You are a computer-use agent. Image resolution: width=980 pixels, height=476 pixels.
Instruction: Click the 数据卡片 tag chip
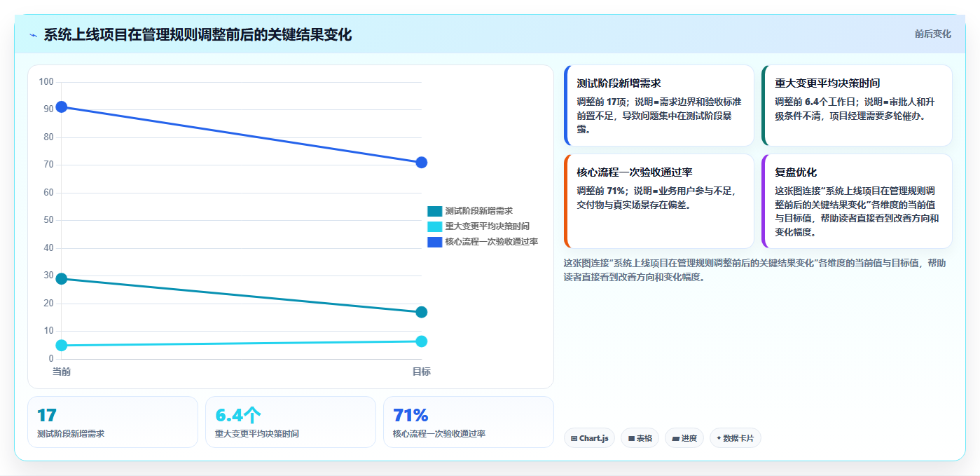(735, 438)
